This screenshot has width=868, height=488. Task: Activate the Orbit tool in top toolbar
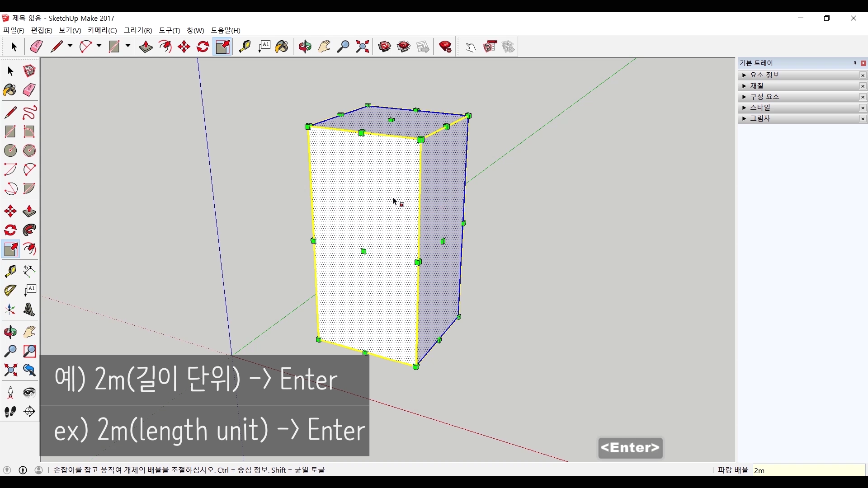(305, 47)
